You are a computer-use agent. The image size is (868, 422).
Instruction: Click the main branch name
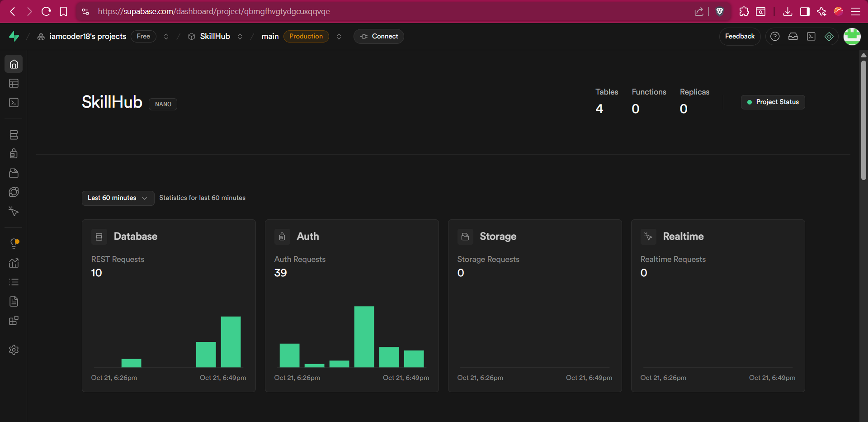tap(270, 37)
